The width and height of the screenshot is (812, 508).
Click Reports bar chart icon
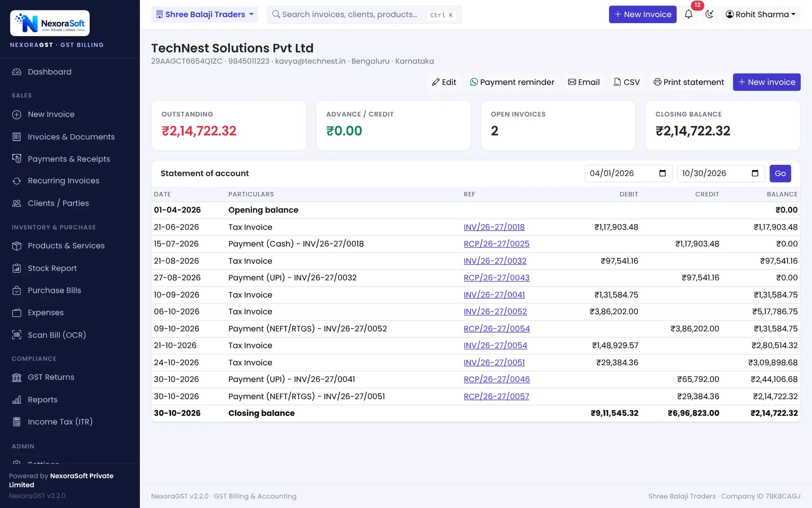tap(17, 400)
